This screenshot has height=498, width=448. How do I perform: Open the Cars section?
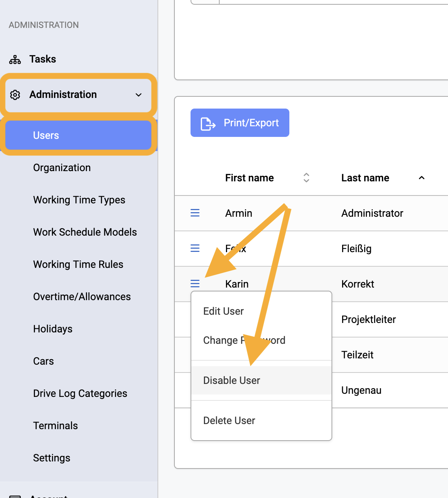[43, 361]
